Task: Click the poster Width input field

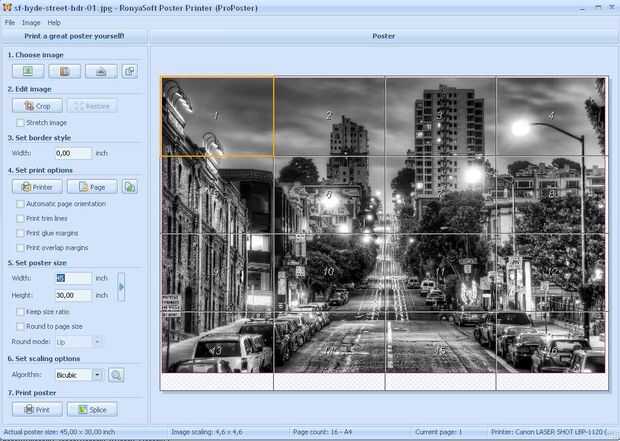Action: 73,278
